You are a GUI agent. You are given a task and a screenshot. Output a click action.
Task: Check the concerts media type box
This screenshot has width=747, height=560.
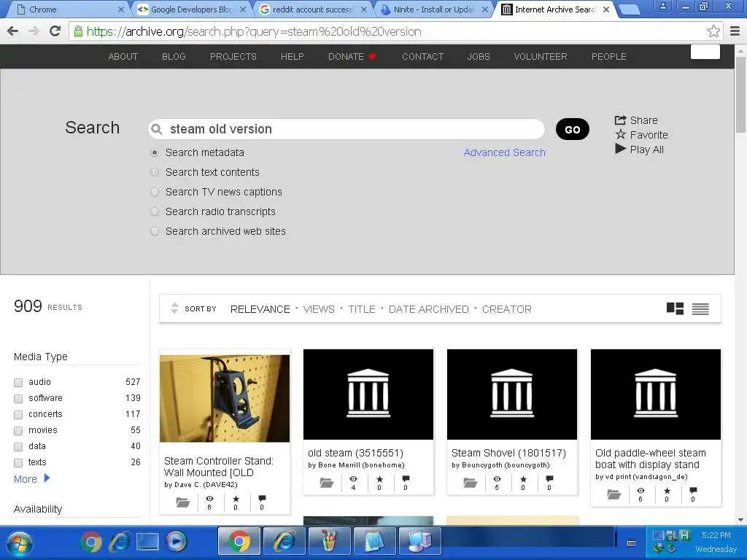[x=18, y=415]
